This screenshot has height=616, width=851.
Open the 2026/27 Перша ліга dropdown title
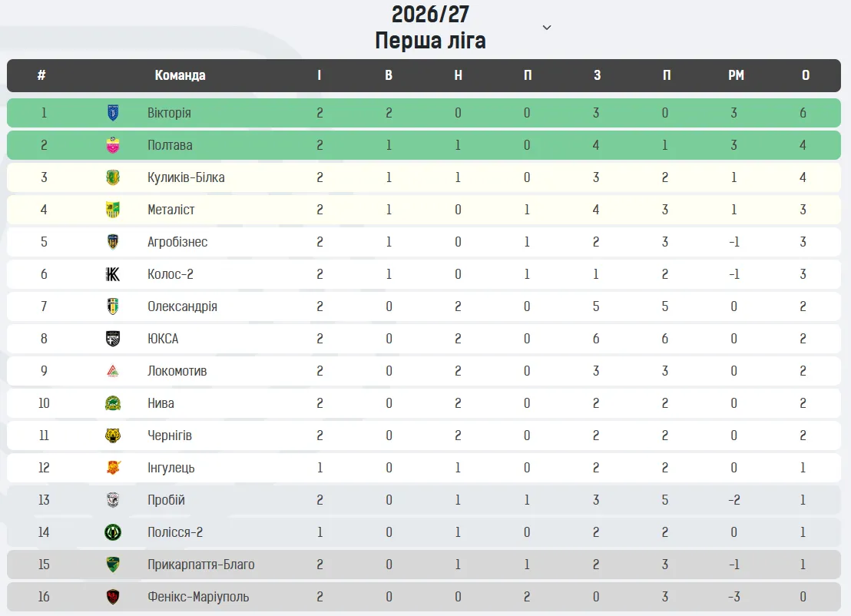point(430,27)
